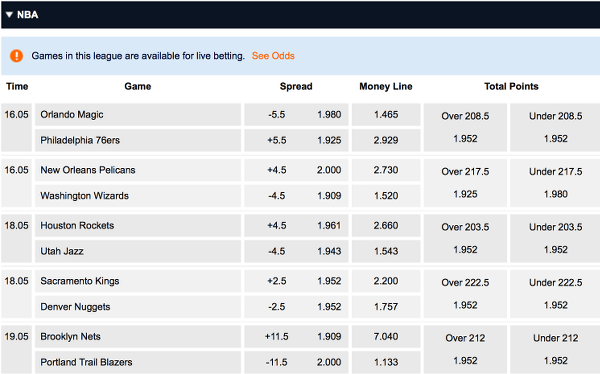Select Sacramento Kings money line 2.200
This screenshot has height=374, width=600.
pyautogui.click(x=386, y=281)
